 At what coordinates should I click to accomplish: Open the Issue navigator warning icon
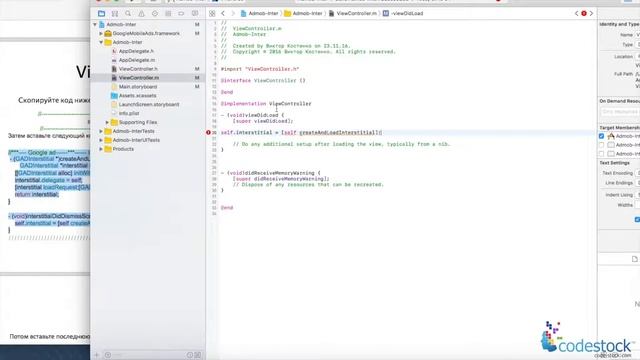[141, 13]
